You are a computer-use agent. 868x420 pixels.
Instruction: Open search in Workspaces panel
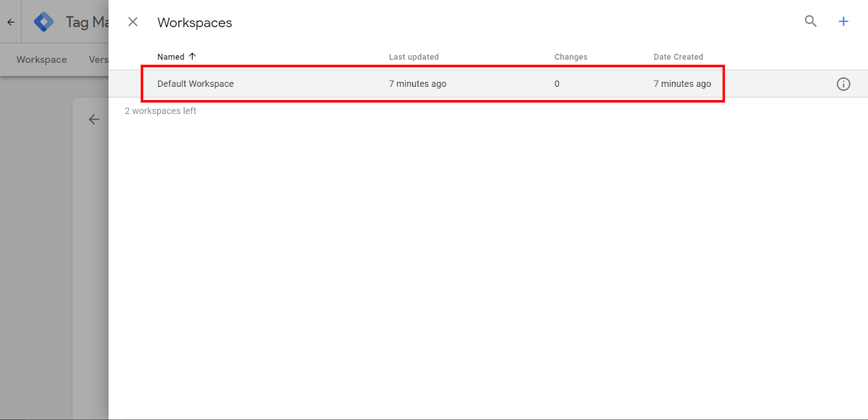pos(810,21)
